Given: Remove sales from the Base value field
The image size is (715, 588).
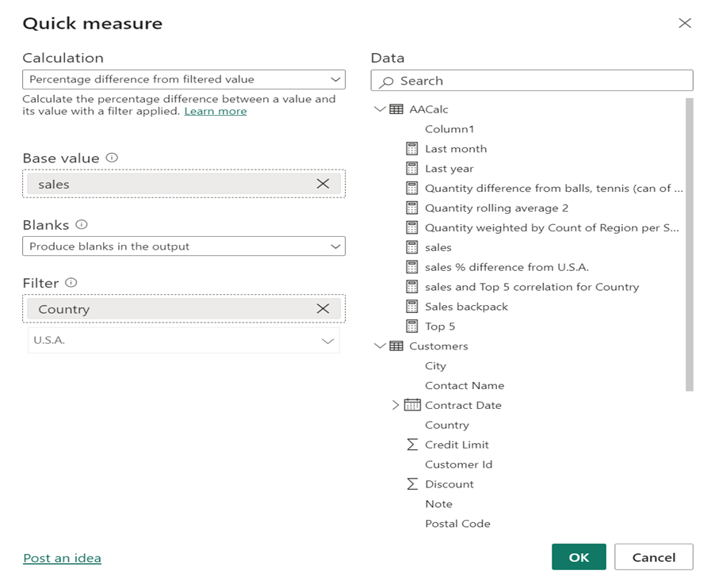Looking at the screenshot, I should (323, 184).
